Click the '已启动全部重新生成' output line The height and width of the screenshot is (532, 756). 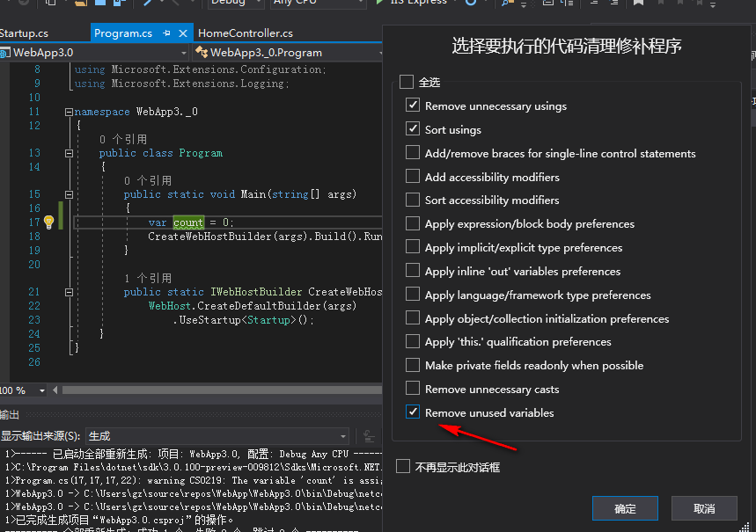[194, 454]
